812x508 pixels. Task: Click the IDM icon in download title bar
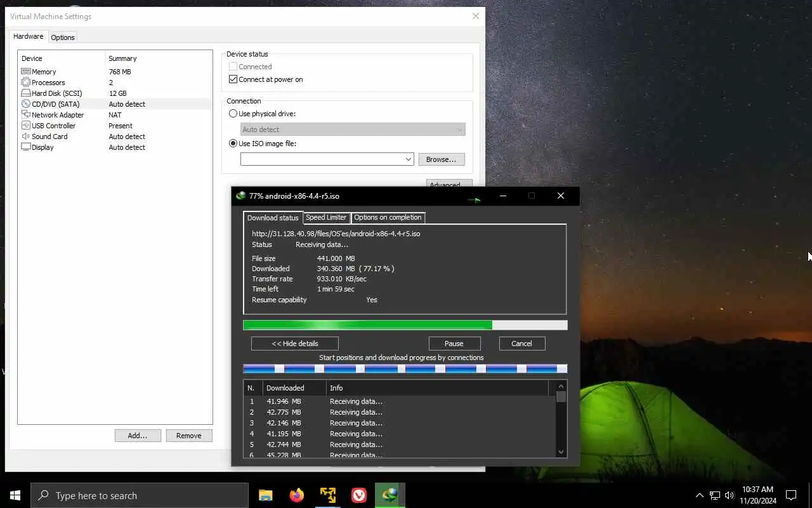tap(240, 196)
